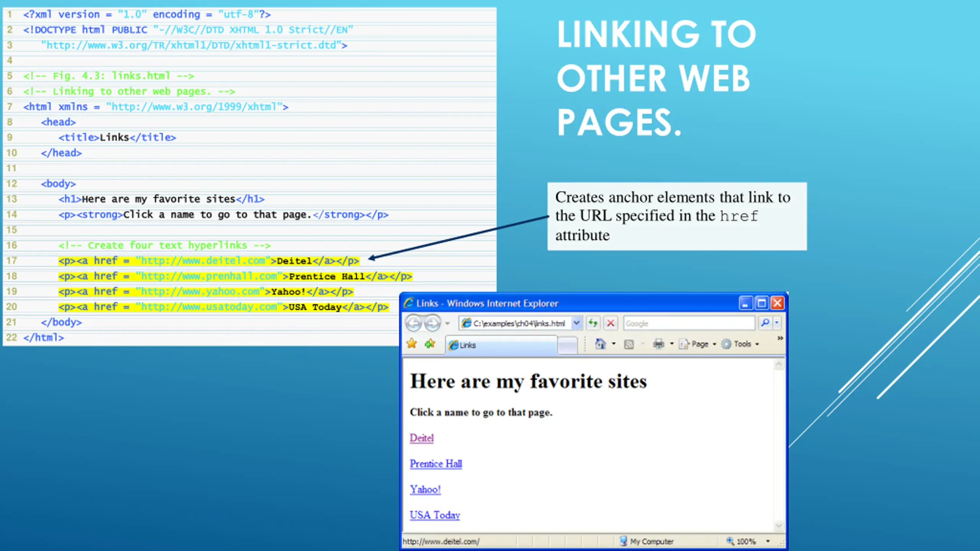
Task: Click the heading 'Here are my favorite sites'
Action: coord(528,382)
